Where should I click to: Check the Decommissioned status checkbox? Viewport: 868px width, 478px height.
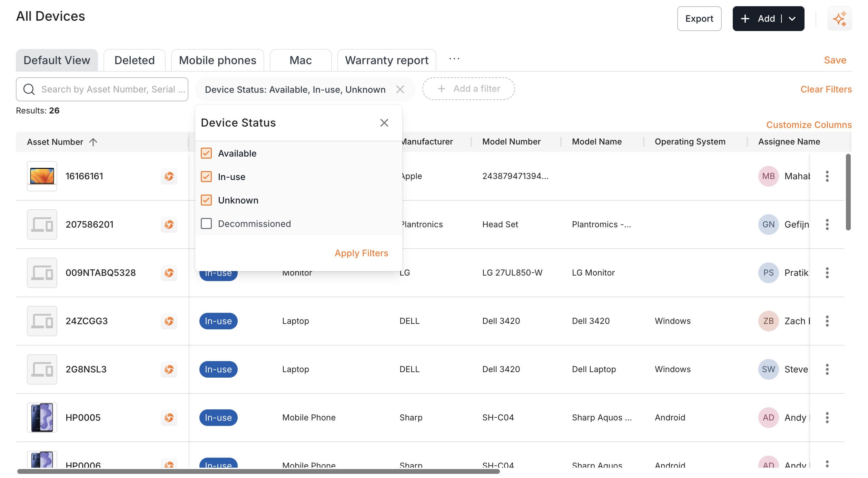pyautogui.click(x=206, y=223)
